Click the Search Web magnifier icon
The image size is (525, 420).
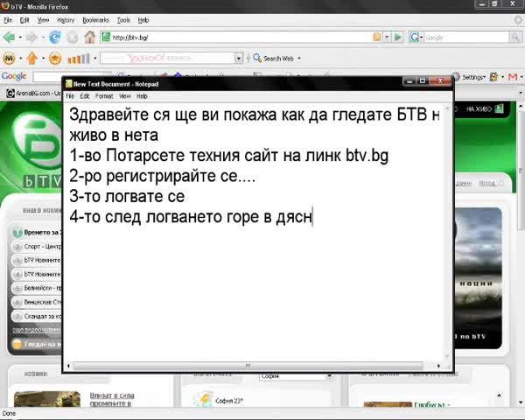coord(256,58)
